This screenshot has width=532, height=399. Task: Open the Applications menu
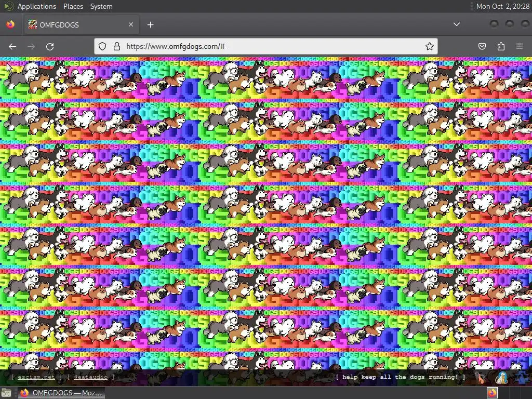tap(37, 6)
